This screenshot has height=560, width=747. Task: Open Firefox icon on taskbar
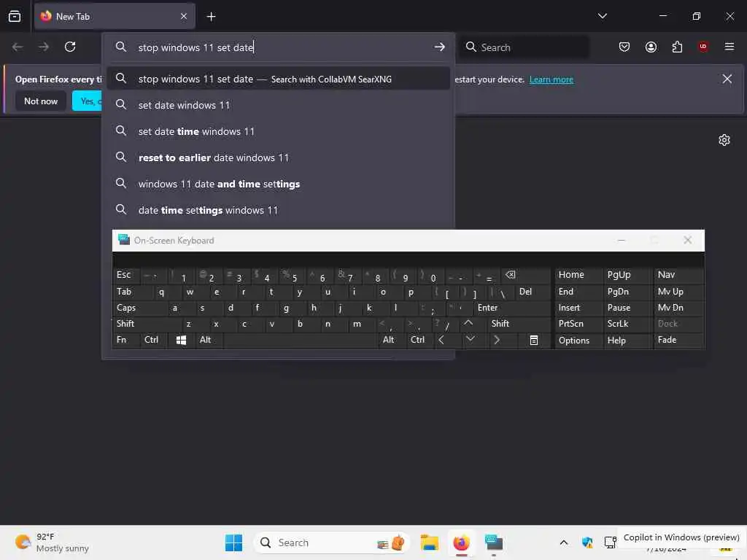(x=461, y=542)
